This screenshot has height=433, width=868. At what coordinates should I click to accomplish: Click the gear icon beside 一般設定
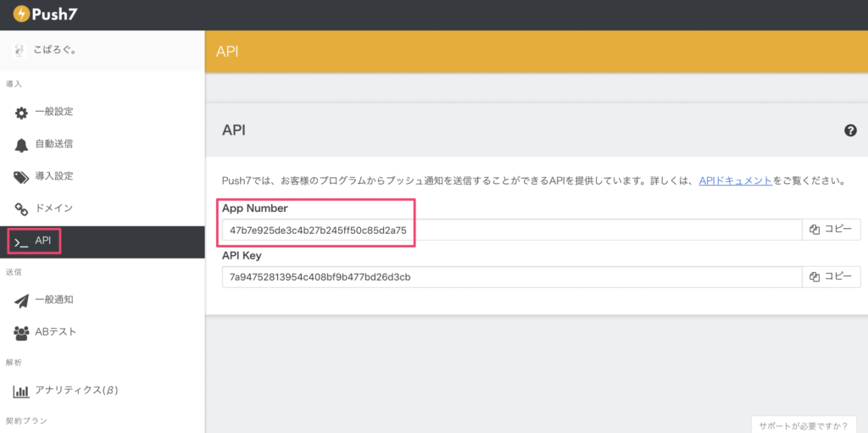21,114
